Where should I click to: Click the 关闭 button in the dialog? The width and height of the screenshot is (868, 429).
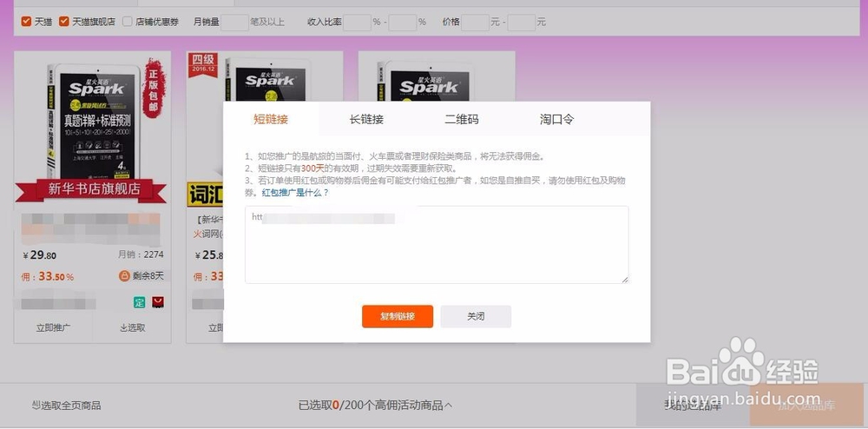click(476, 316)
